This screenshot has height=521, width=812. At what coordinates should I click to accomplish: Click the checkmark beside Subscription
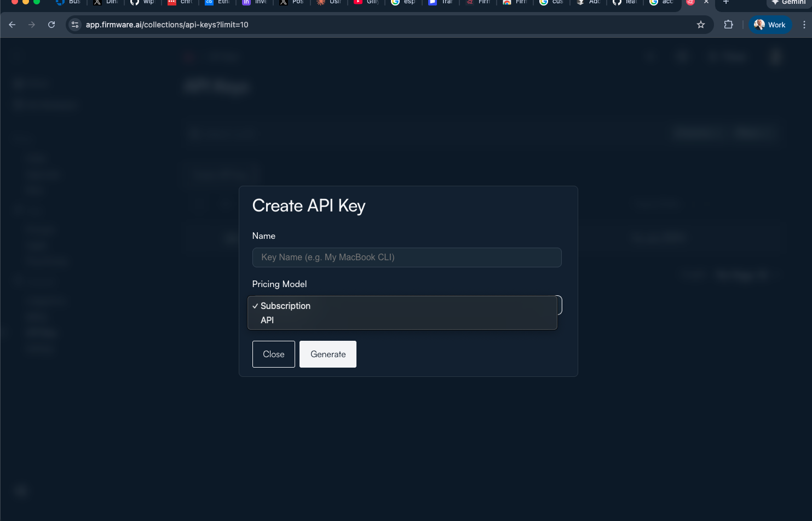[x=255, y=306]
